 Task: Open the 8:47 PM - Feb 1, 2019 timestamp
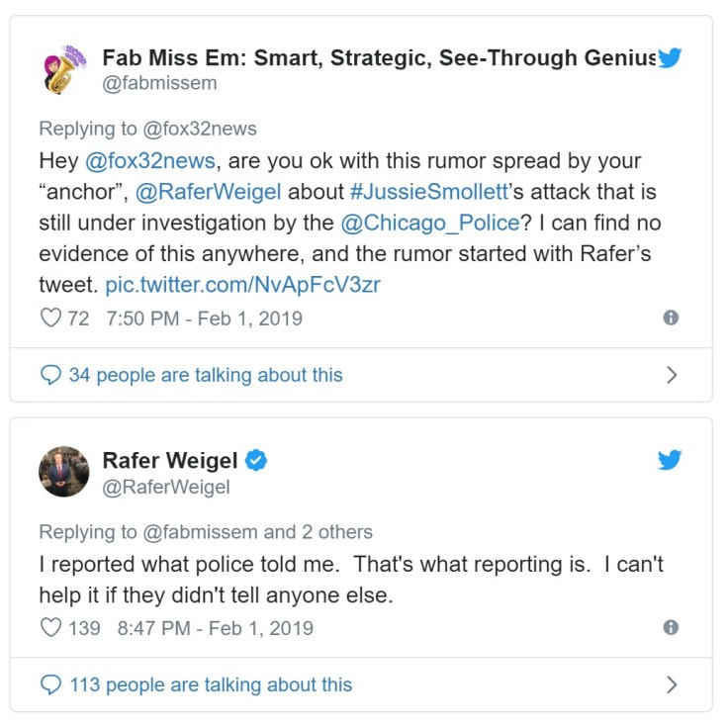tap(215, 628)
